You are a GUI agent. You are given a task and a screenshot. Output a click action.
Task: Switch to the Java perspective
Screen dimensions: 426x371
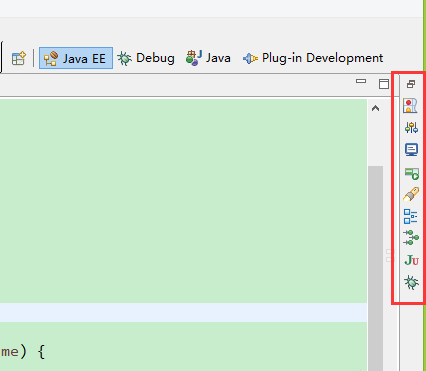[x=208, y=58]
